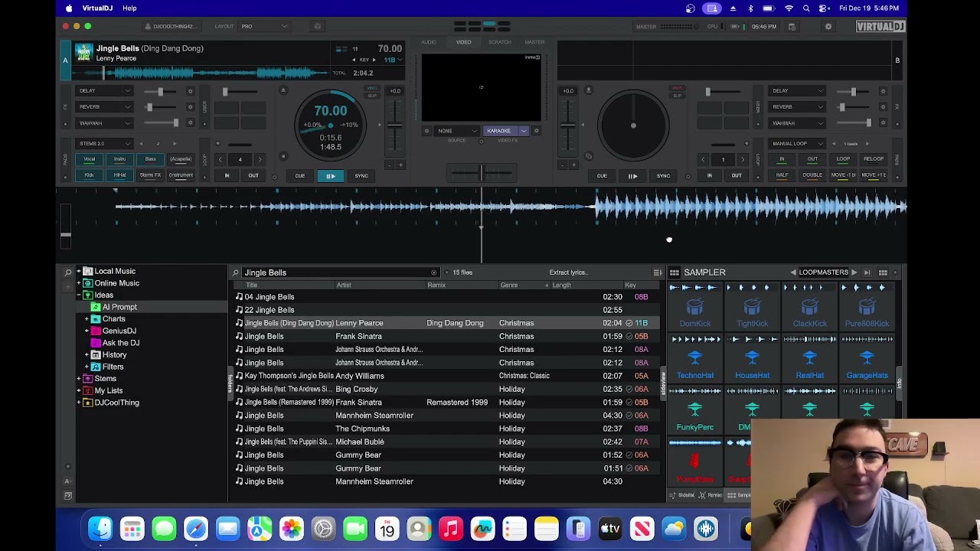Open Safari from the Dock
The height and width of the screenshot is (551, 980).
click(x=196, y=528)
